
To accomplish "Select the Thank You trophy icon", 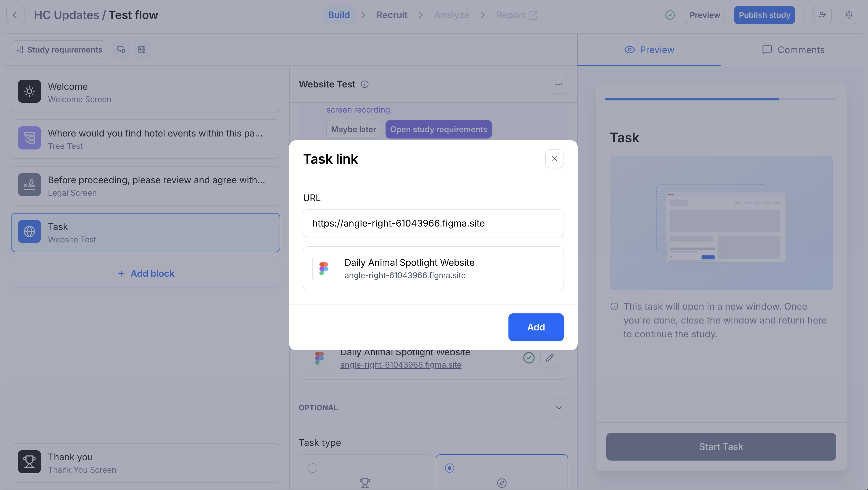I will (29, 462).
